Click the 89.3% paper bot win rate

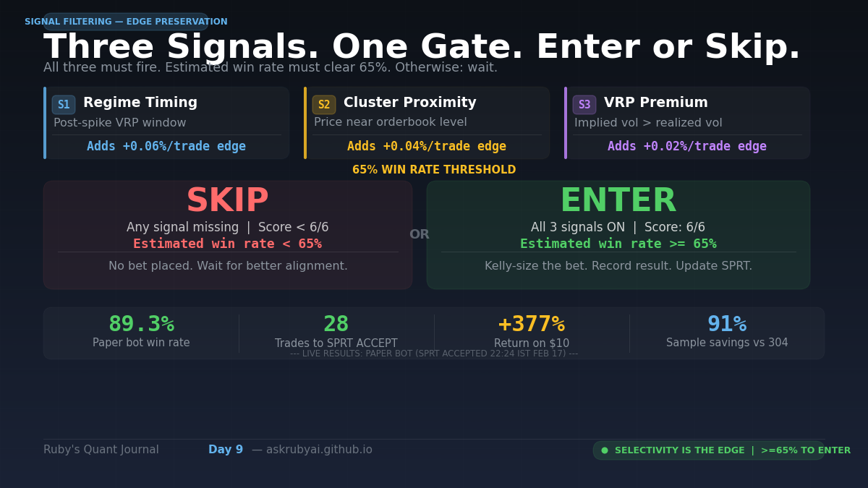pyautogui.click(x=141, y=325)
